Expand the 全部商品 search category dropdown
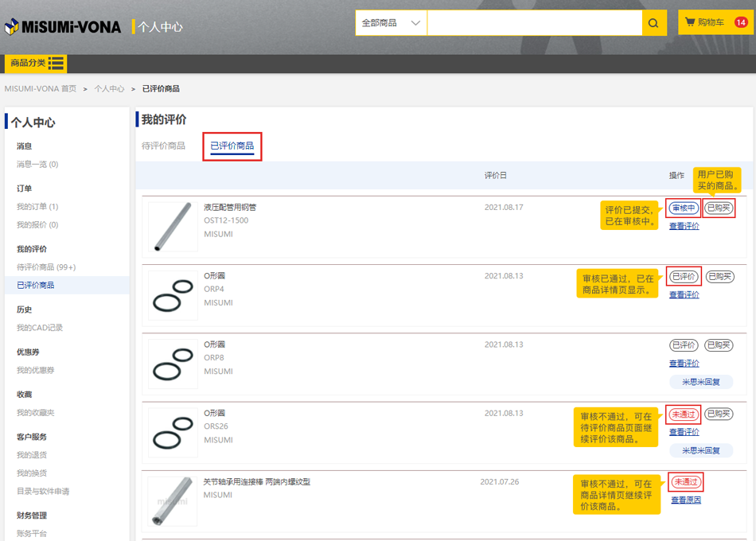 [391, 23]
